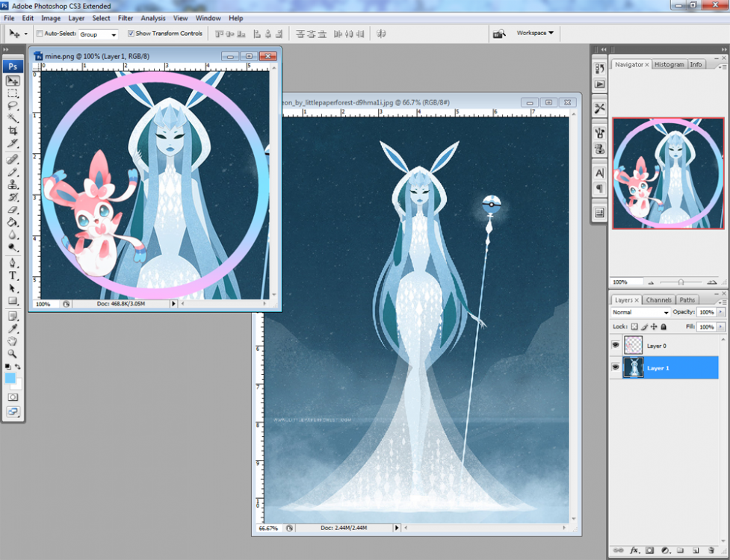Switch to the Histogram tab
The image size is (730, 560).
coord(669,65)
